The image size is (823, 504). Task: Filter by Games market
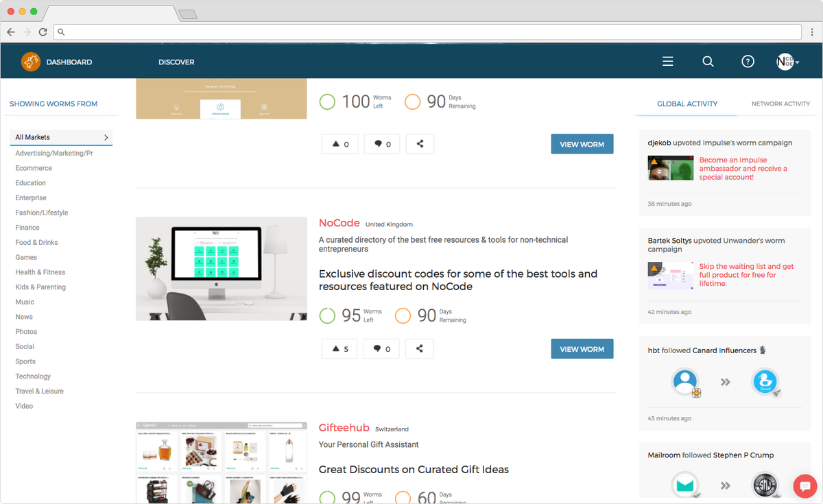point(26,258)
